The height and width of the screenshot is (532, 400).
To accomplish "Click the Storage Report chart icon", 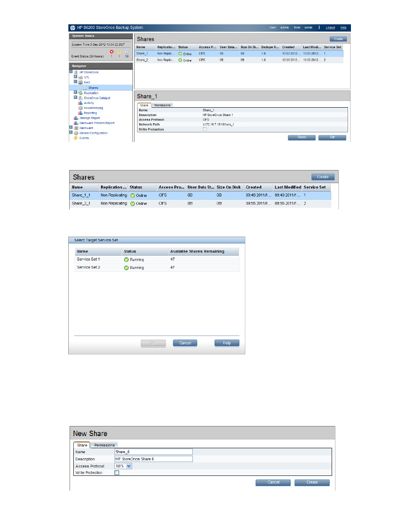I will (x=76, y=118).
